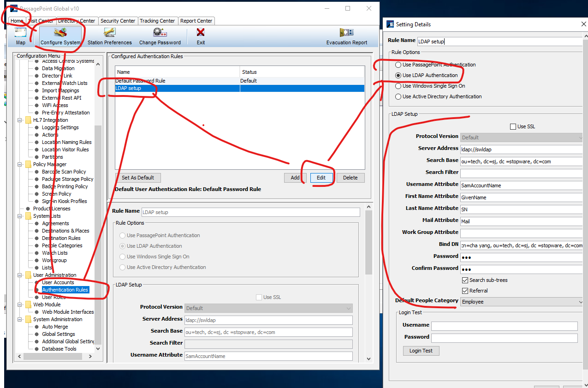Collapse the Policy Manager tree node

click(x=20, y=164)
